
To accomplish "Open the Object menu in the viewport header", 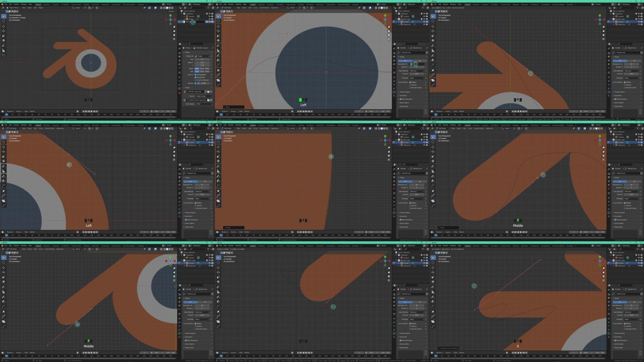I will click(x=40, y=8).
